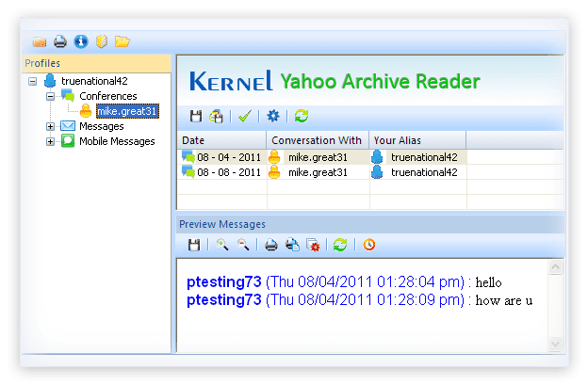Refresh preview with green arrows icon

pyautogui.click(x=340, y=245)
